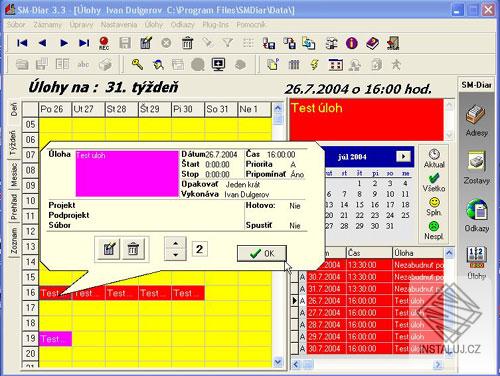This screenshot has height=376, width=500.
Task: Open the Pomocník menu
Action: [251, 25]
